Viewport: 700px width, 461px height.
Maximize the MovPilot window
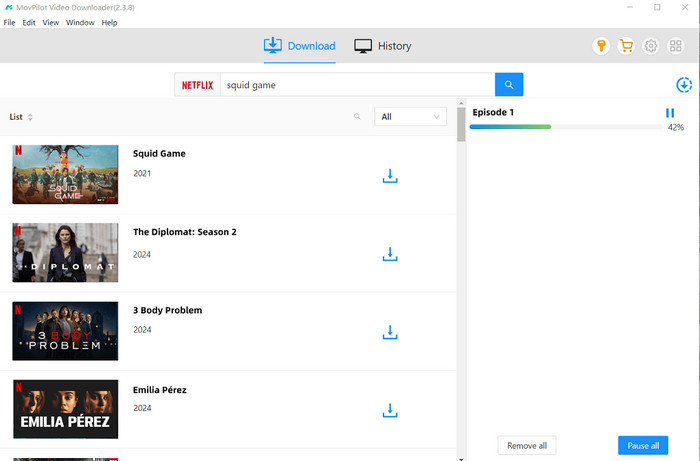657,7
